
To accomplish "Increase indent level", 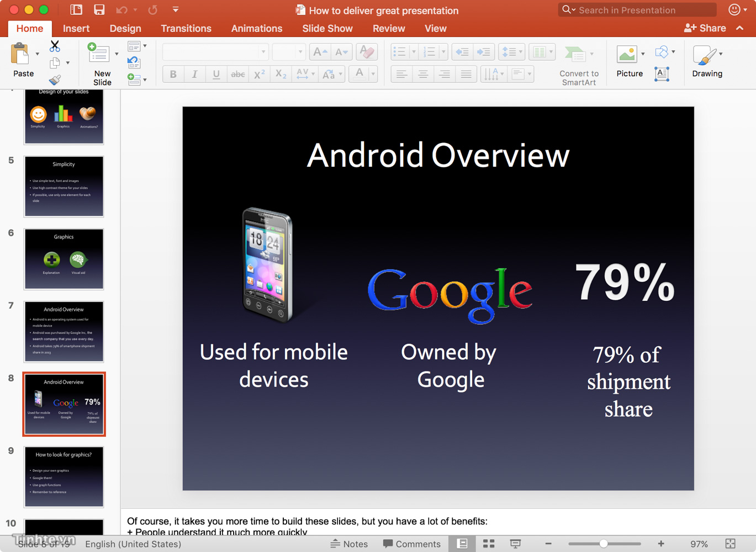I will (484, 52).
